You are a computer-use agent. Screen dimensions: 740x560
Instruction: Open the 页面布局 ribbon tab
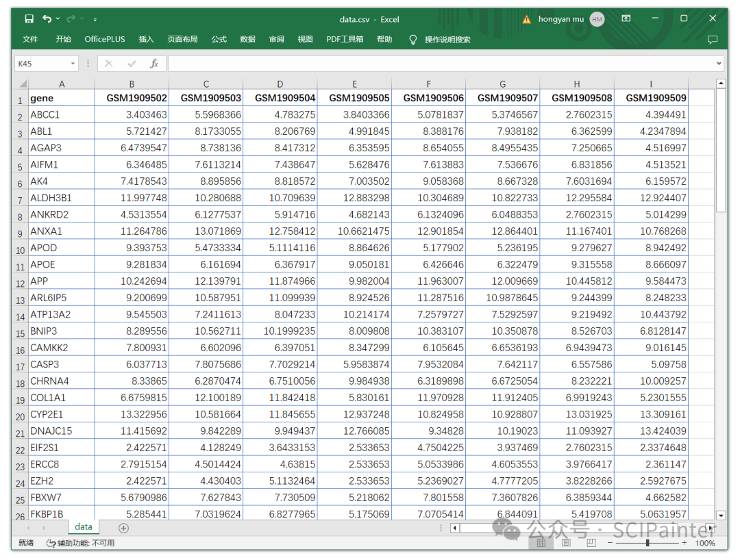(182, 39)
